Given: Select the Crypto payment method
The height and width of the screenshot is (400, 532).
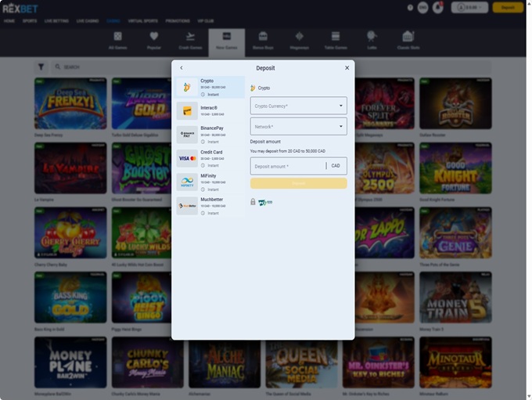Looking at the screenshot, I should coord(210,87).
